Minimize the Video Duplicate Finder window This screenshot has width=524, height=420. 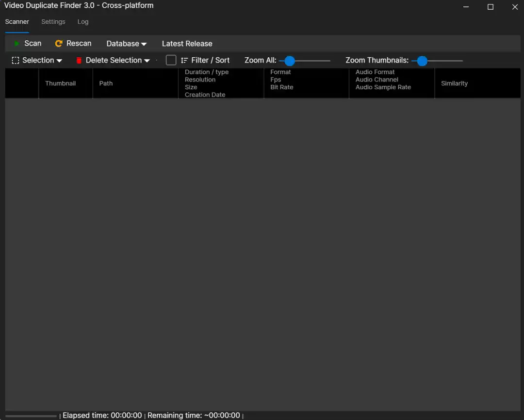(466, 7)
